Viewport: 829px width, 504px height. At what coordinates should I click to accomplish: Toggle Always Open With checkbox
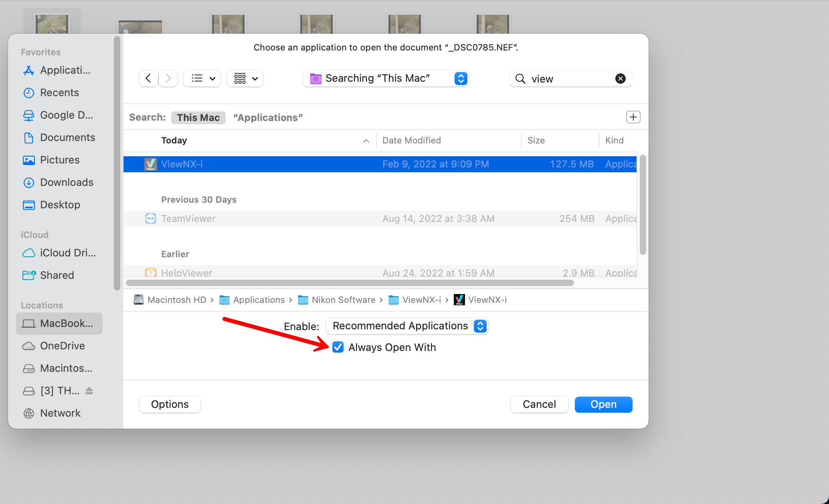(338, 347)
